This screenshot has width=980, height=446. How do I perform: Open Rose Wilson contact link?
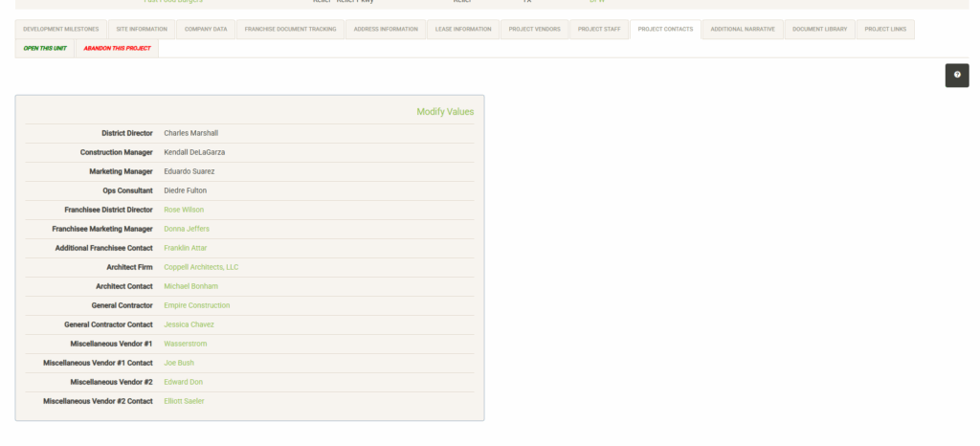184,210
